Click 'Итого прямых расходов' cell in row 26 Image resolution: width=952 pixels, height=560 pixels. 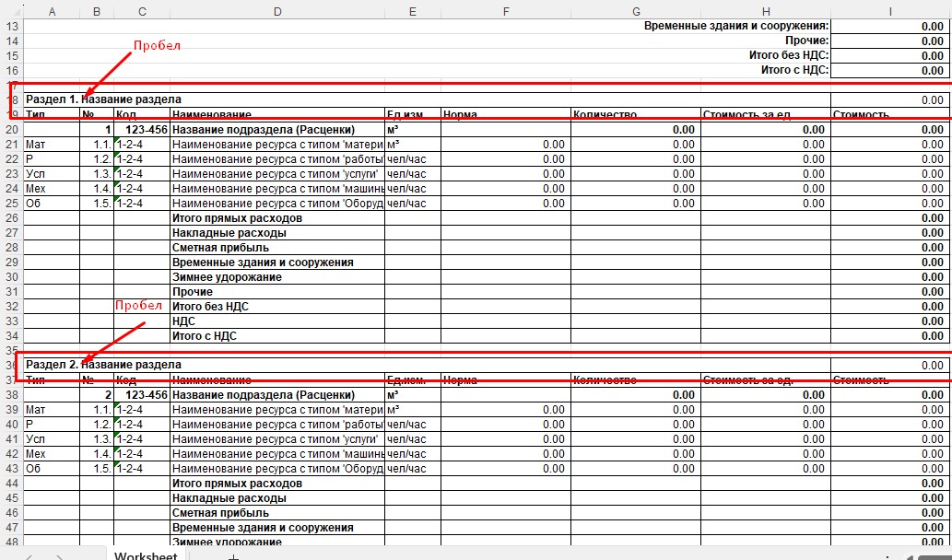click(x=237, y=218)
